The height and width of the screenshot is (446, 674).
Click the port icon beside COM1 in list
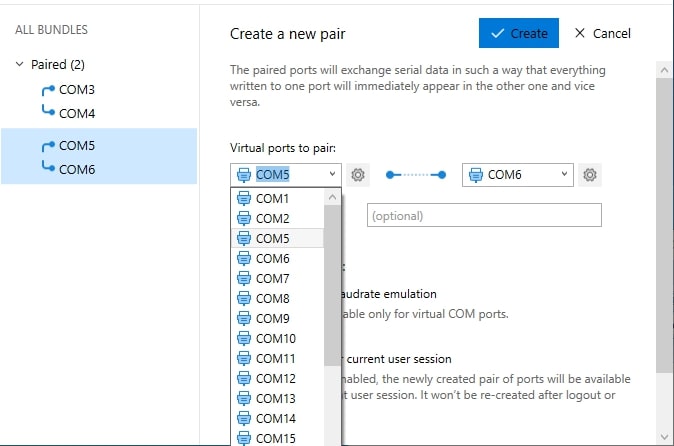pyautogui.click(x=244, y=199)
